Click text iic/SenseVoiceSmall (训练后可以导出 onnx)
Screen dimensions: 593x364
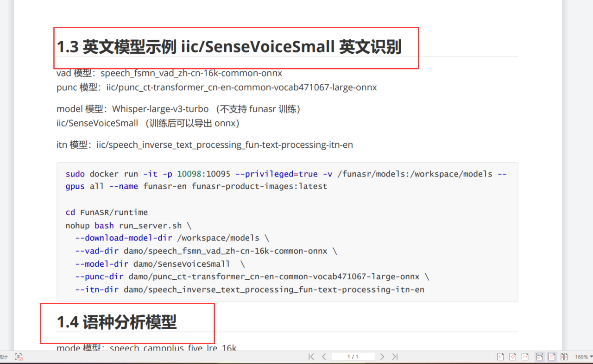[x=148, y=123]
